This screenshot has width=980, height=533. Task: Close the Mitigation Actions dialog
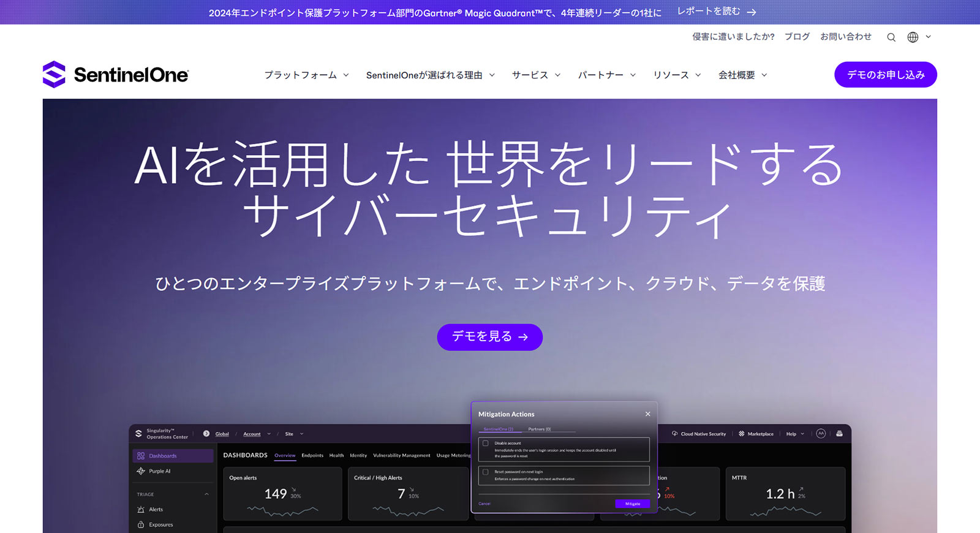pyautogui.click(x=647, y=414)
